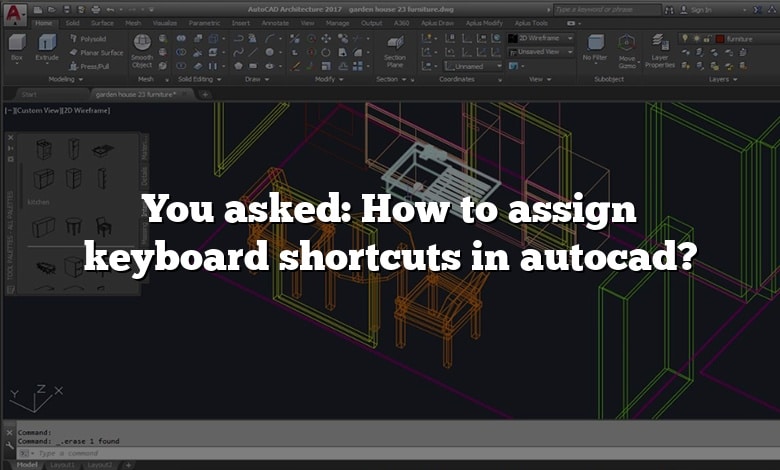Click the binoculars search icon
Screen dimensions: 780x470
coord(670,9)
